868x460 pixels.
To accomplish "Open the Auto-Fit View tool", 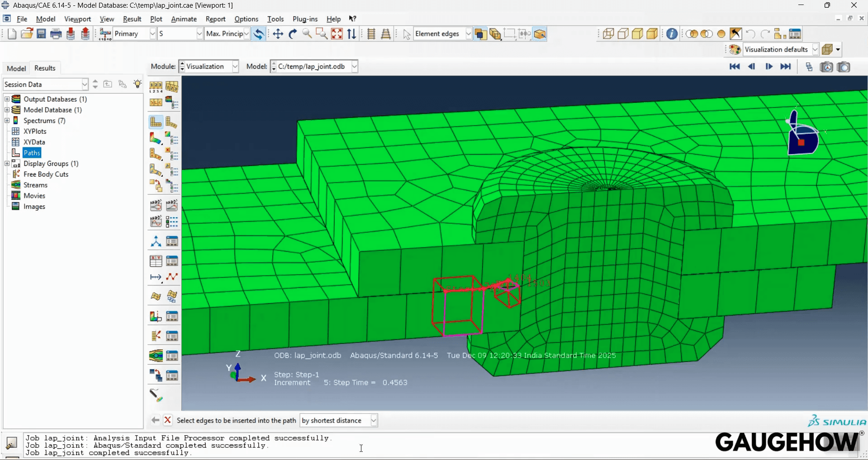I will tap(337, 33).
